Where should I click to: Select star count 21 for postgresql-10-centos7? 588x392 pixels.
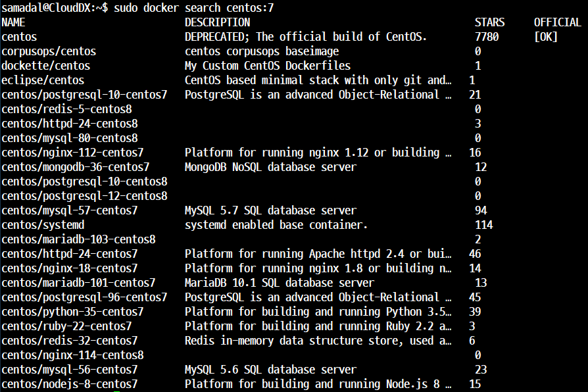[475, 95]
